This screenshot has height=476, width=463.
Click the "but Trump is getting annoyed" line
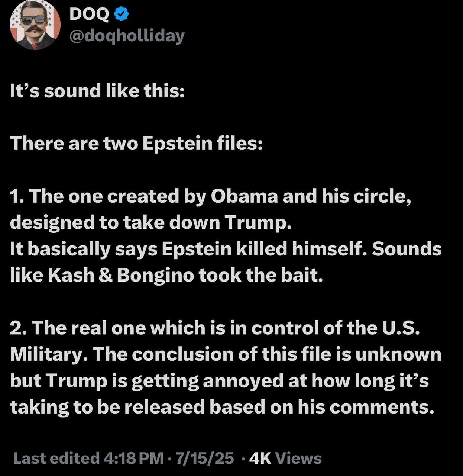pyautogui.click(x=220, y=381)
